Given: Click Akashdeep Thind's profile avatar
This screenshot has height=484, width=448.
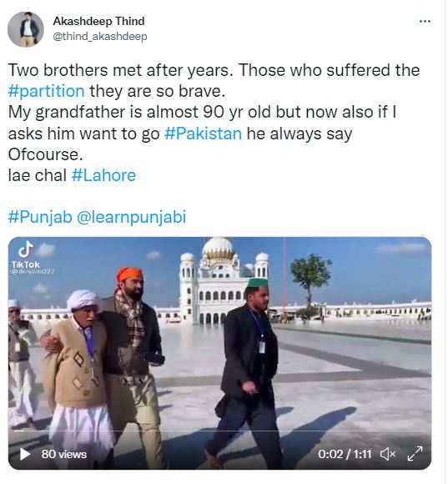Looking at the screenshot, I should [x=26, y=29].
